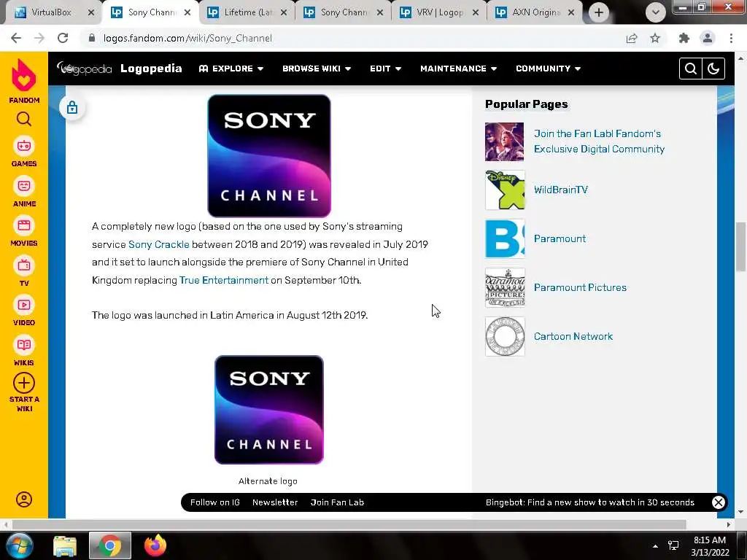The width and height of the screenshot is (747, 560).
Task: Open the WildBrainTV link
Action: coord(561,190)
